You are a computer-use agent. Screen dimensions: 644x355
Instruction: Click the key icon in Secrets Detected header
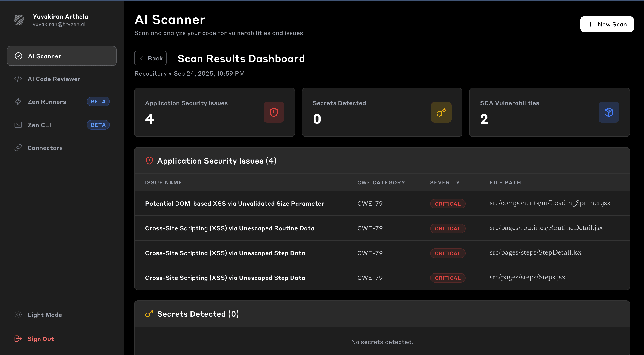(x=149, y=314)
